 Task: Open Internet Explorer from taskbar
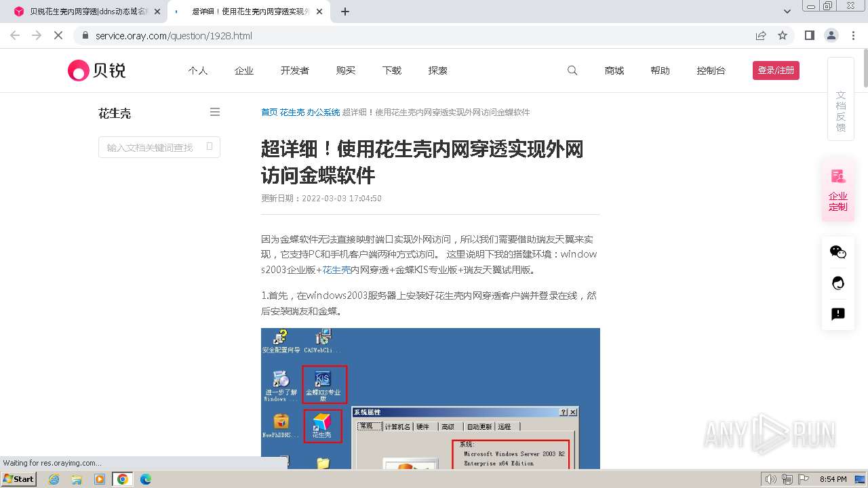tap(54, 479)
